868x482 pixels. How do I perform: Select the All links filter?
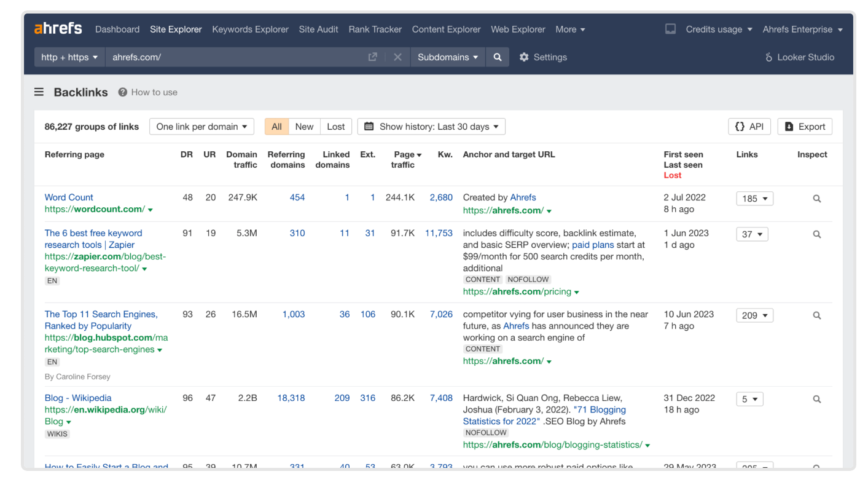(276, 127)
